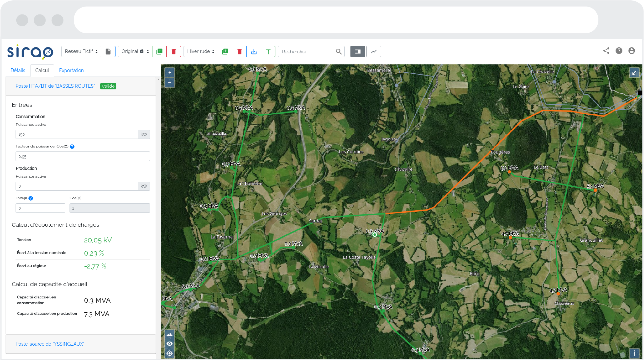Add scenario with green plus near Hiver rude

coord(225,52)
